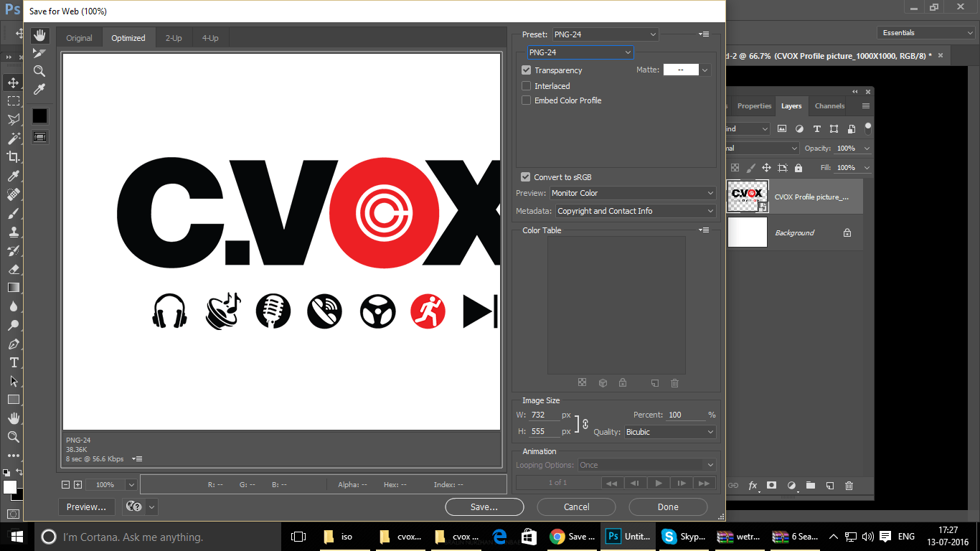Switch to the Channels tab in Layers panel
Viewport: 980px width, 551px height.
[x=829, y=105]
